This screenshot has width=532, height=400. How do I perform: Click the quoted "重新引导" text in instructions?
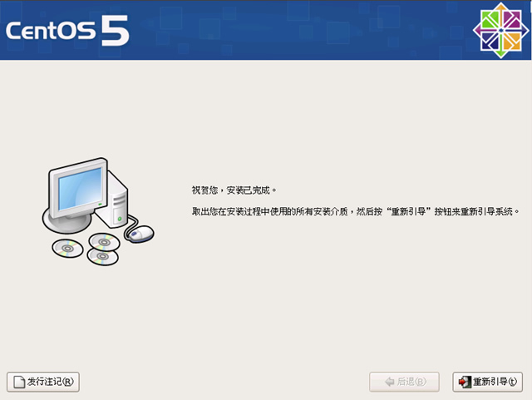point(409,211)
